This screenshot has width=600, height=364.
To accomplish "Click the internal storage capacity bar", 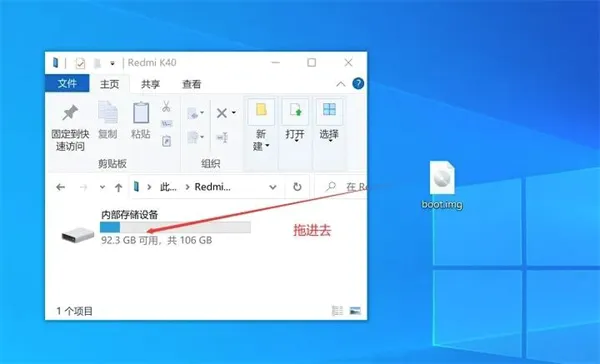I will click(175, 227).
